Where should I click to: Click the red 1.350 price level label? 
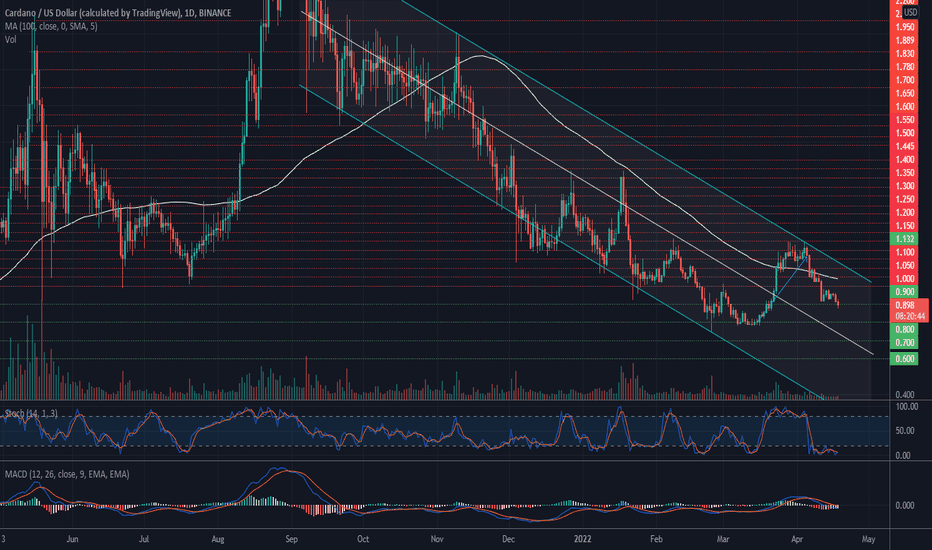[x=905, y=173]
